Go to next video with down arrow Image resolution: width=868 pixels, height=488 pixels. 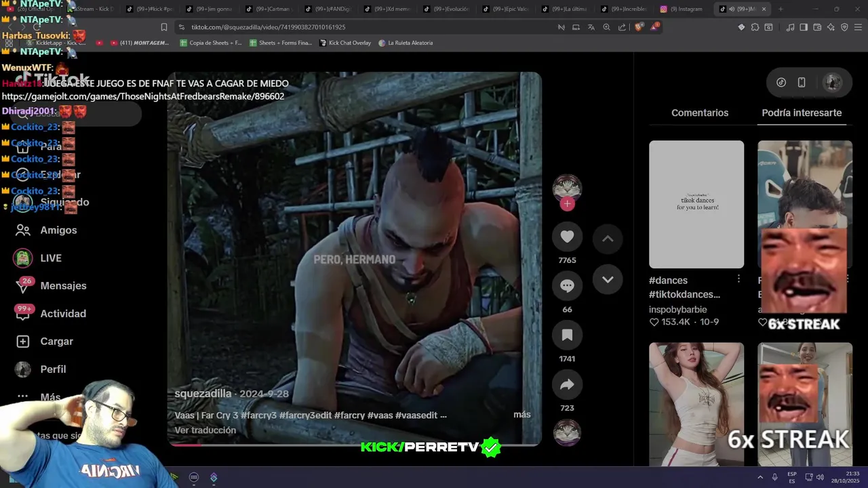(608, 279)
